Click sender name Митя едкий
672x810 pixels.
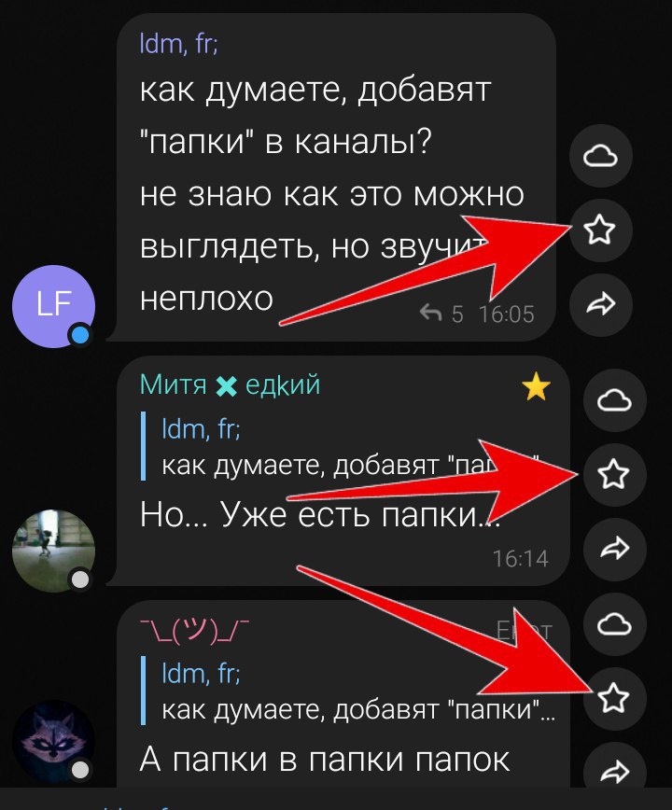(230, 385)
